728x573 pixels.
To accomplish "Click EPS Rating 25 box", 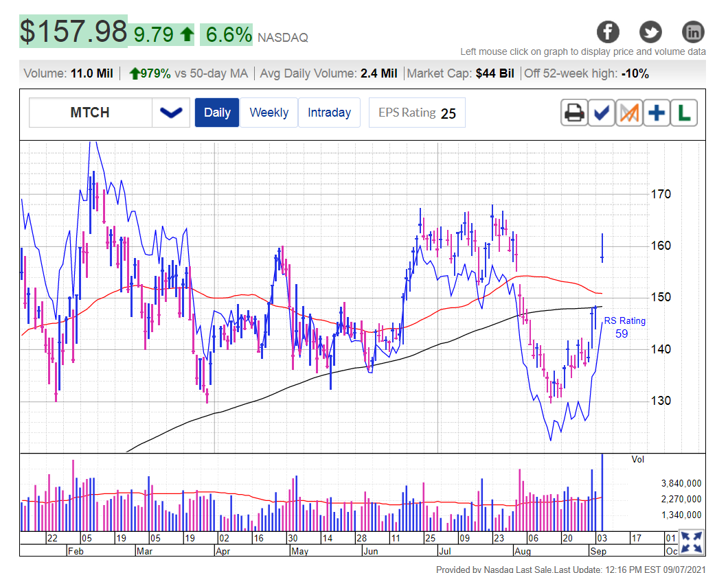I will (417, 113).
